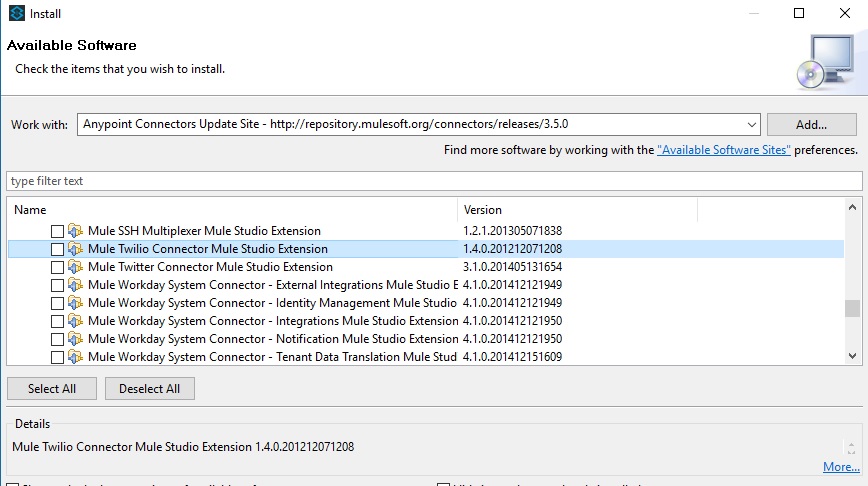Image resolution: width=868 pixels, height=486 pixels.
Task: Click the Details text for Twilio Connector
Action: point(183,447)
